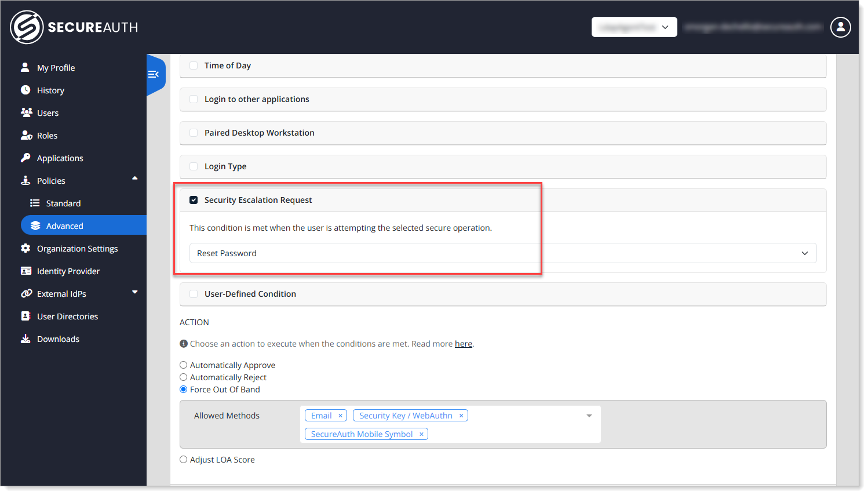The width and height of the screenshot is (868, 495).
Task: Collapse the Policies menu arrow
Action: [x=135, y=179]
